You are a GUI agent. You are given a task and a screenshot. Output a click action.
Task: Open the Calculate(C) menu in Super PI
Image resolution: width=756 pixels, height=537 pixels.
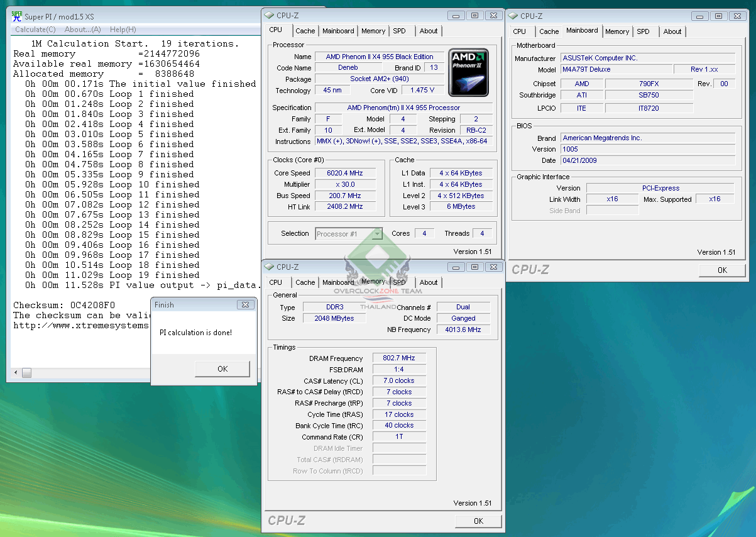pos(35,30)
